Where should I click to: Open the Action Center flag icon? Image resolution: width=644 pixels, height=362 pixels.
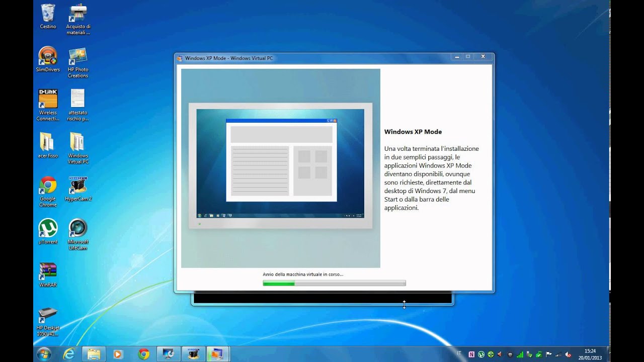pos(549,354)
